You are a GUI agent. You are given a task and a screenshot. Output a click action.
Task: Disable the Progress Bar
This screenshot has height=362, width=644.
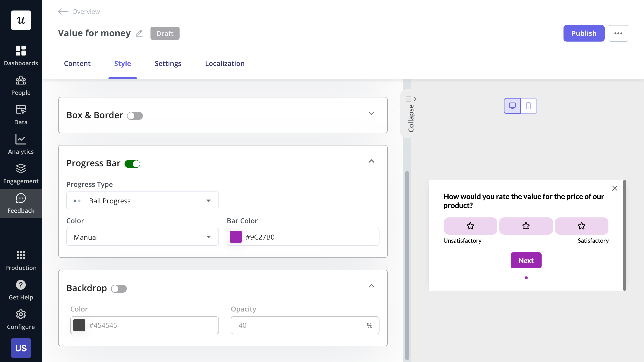click(x=133, y=164)
